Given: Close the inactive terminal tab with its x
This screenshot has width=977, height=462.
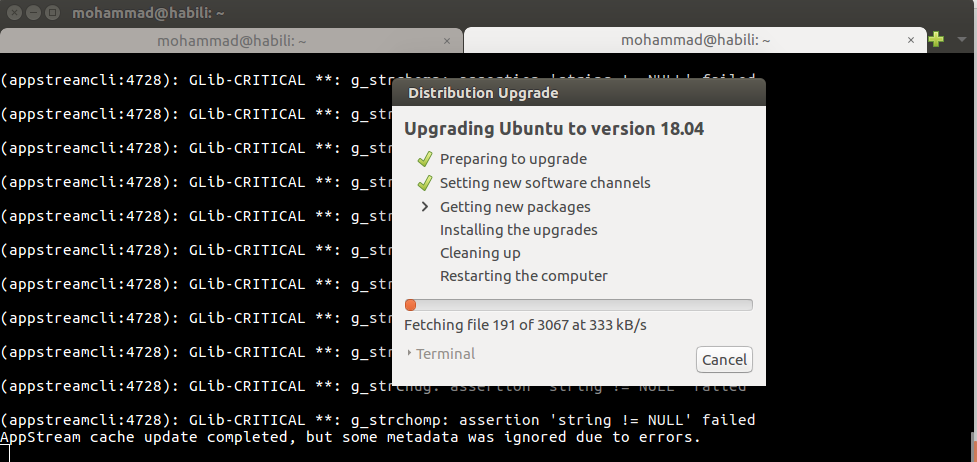Looking at the screenshot, I should [447, 40].
